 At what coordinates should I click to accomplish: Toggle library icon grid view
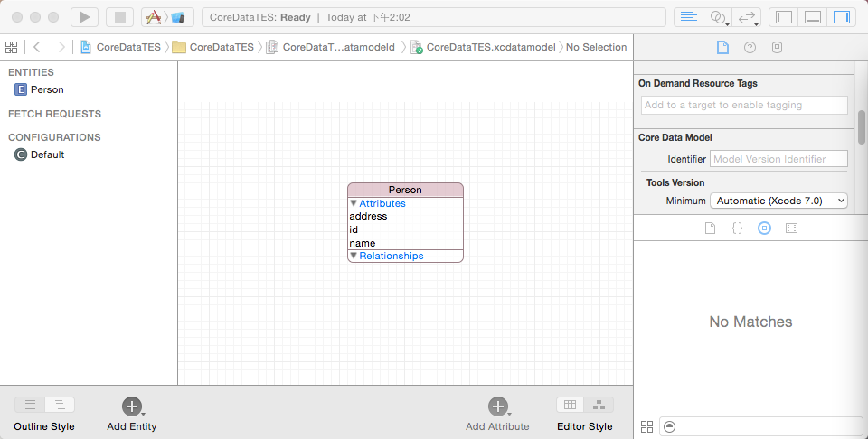[x=646, y=426]
